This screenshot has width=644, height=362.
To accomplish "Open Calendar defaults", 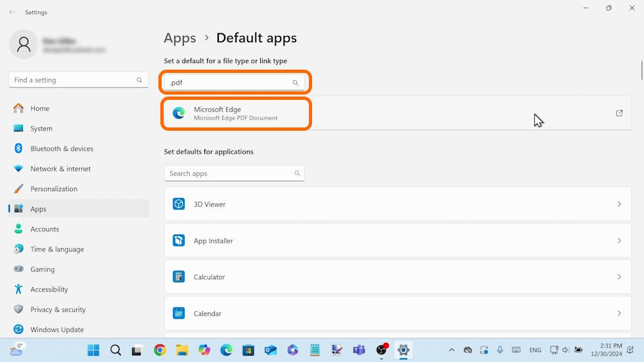I will tap(398, 313).
